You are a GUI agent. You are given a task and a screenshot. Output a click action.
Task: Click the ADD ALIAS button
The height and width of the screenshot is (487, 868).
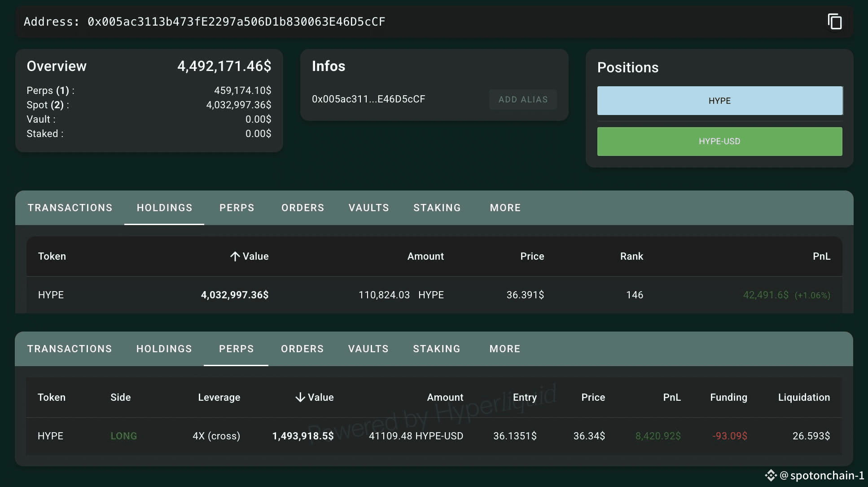click(x=523, y=99)
